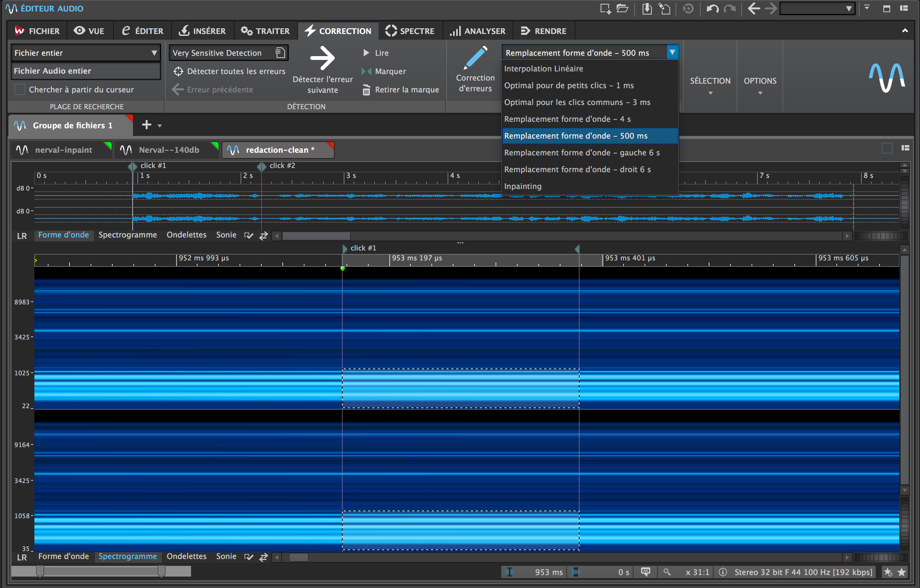The width and height of the screenshot is (920, 588).
Task: Select the Nerval--140db file tab
Action: pos(169,150)
